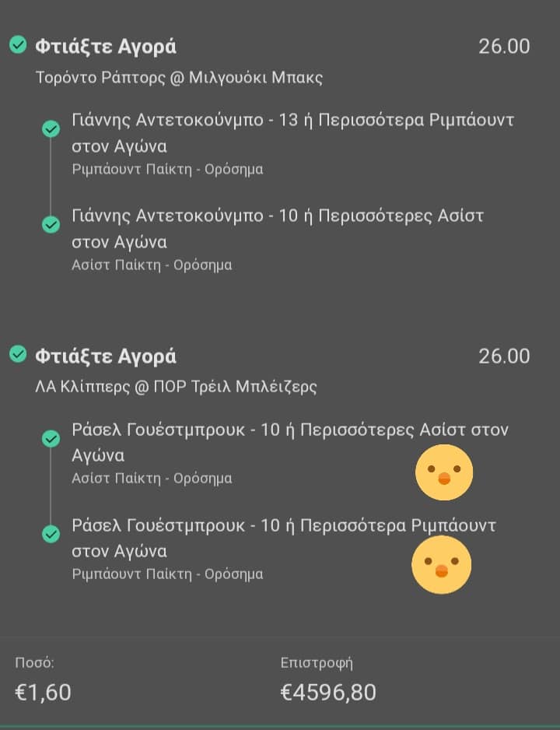Select the 26.00 odds for the Clippers bet
The width and height of the screenshot is (560, 730).
click(x=504, y=356)
